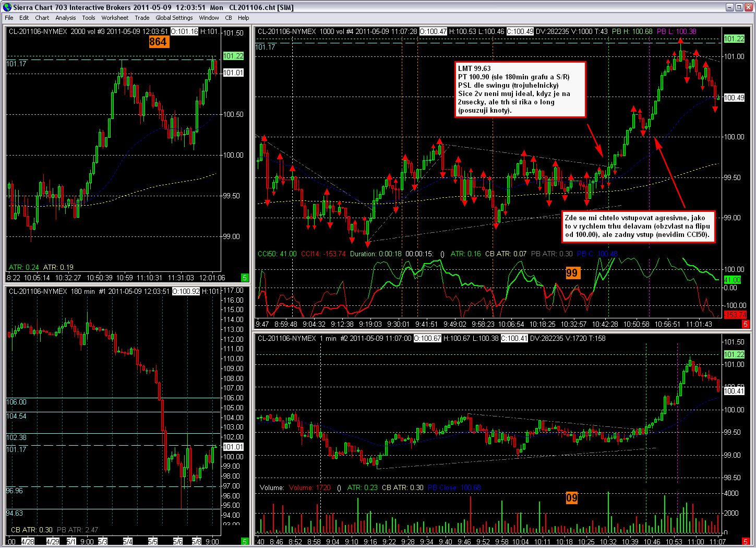Maximize the Sierra Chart window
The height and width of the screenshot is (548, 756).
click(x=739, y=7)
